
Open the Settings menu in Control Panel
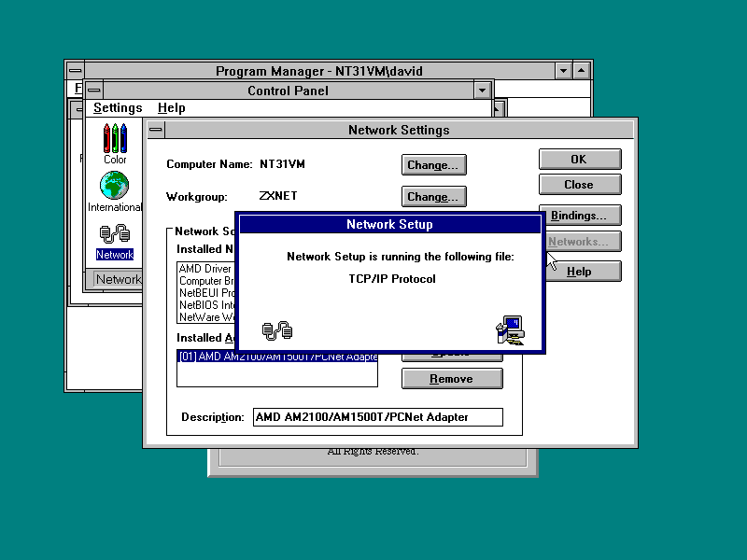pyautogui.click(x=118, y=108)
